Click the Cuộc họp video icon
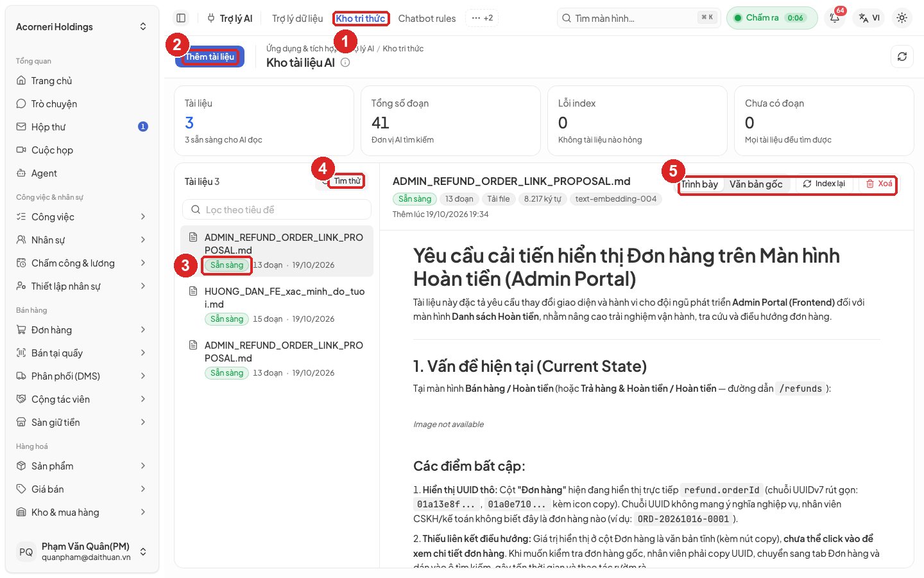924x578 pixels. click(x=21, y=150)
